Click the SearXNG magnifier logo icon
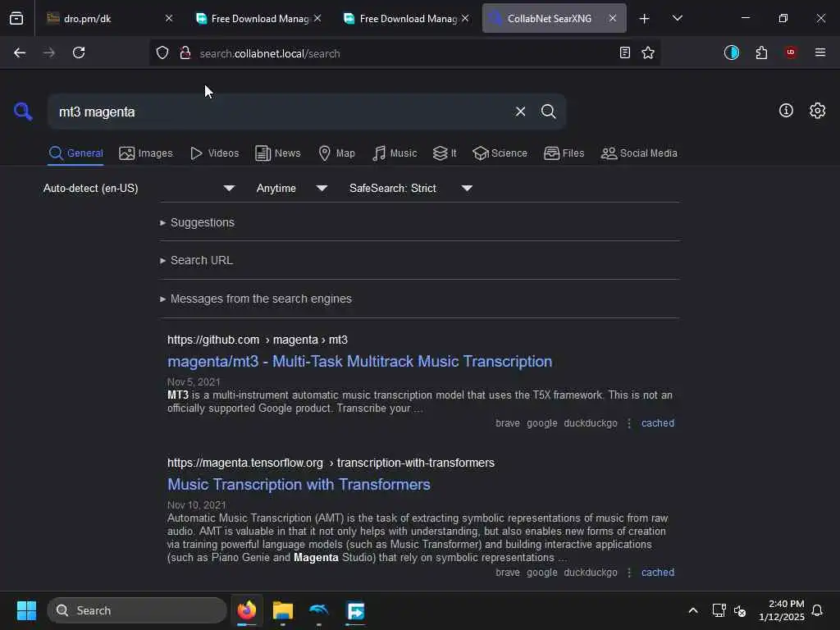The width and height of the screenshot is (840, 630). [x=23, y=112]
